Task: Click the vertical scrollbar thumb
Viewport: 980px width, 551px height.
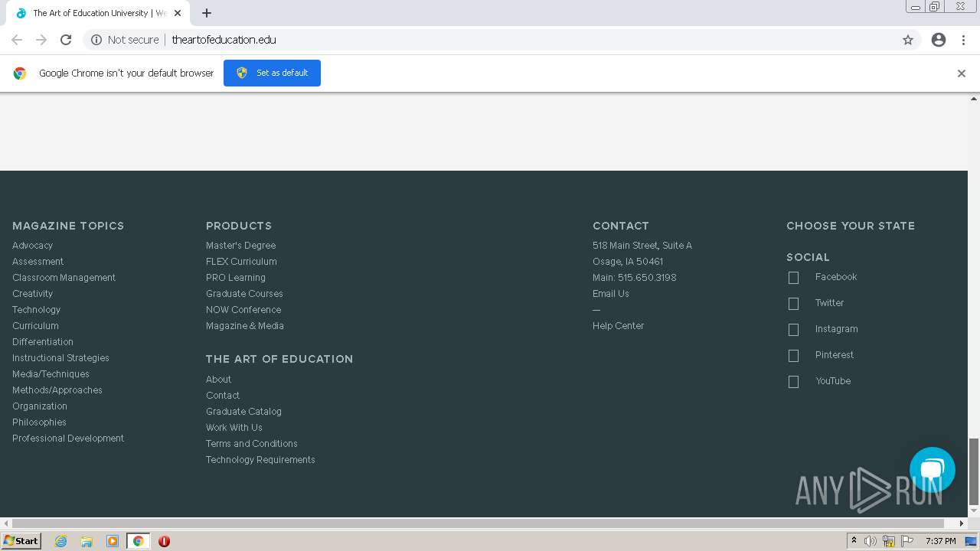Action: click(974, 471)
